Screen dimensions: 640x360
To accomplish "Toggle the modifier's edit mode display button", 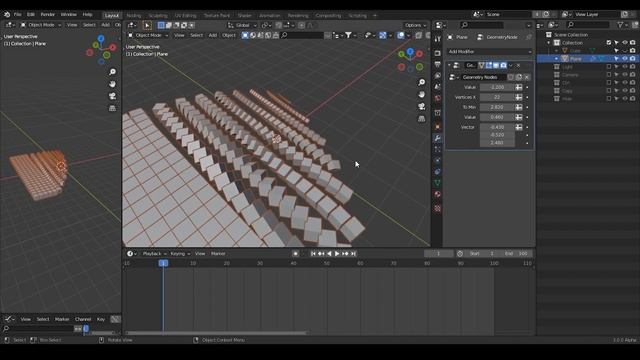I will [489, 65].
